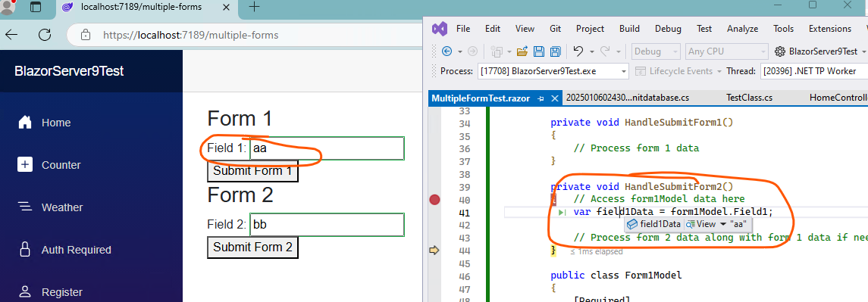Focus the browser address bar URL
The height and width of the screenshot is (302, 868).
190,36
